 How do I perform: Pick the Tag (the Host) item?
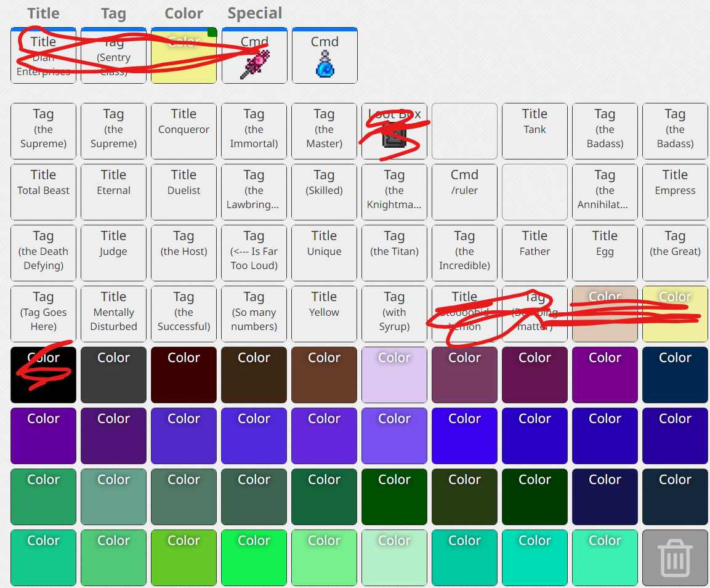click(x=184, y=253)
